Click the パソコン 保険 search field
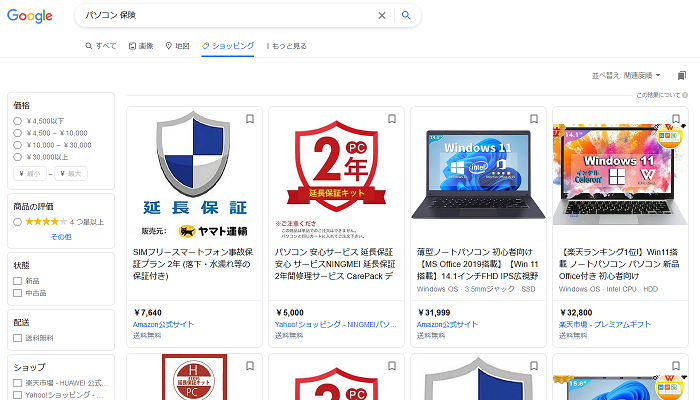700x400 pixels. (228, 16)
